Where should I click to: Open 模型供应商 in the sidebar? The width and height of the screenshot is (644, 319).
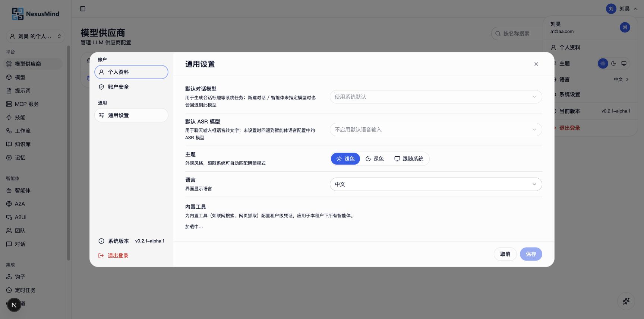[33, 64]
